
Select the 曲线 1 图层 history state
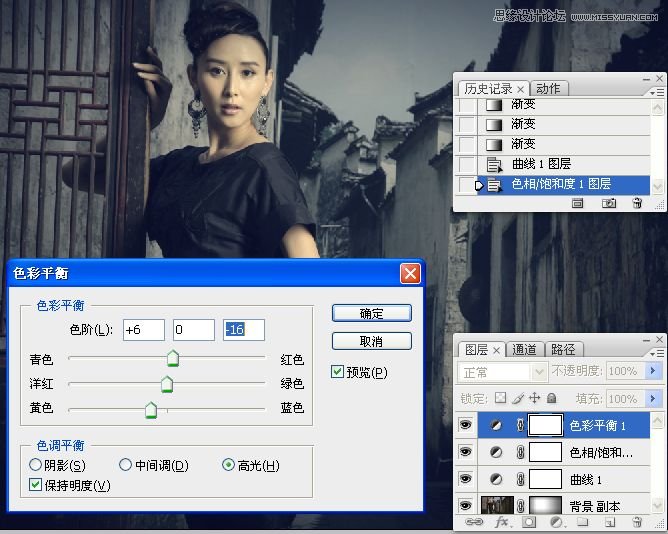point(554,165)
